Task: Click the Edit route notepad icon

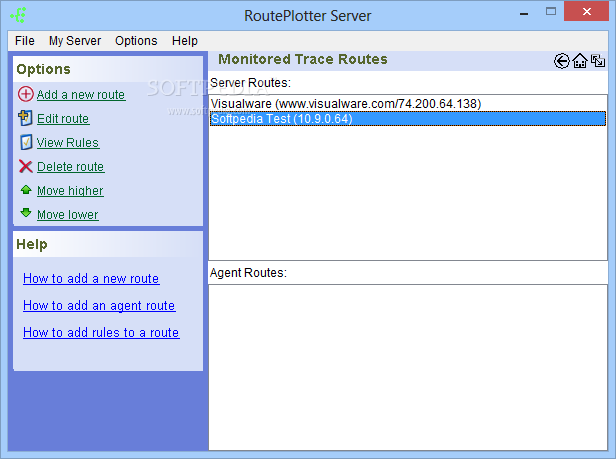Action: pyautogui.click(x=26, y=118)
